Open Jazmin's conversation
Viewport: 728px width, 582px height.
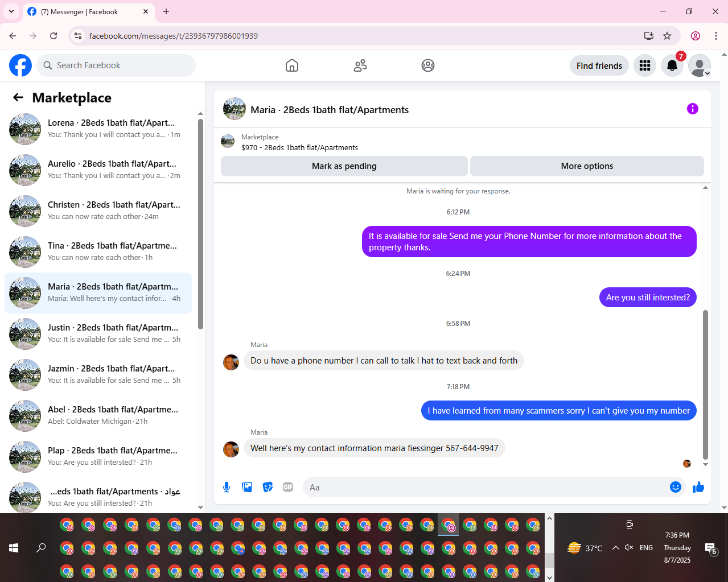pos(98,374)
